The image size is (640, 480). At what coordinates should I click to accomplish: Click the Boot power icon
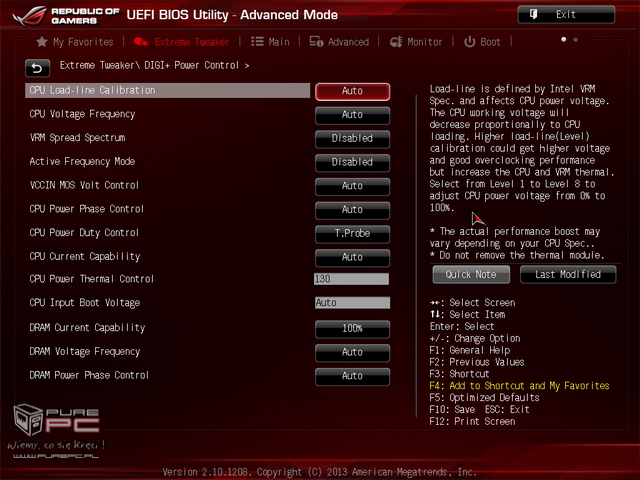[469, 42]
